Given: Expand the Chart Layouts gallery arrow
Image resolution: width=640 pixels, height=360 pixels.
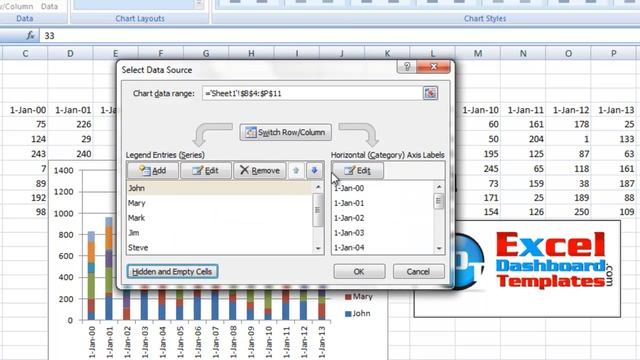Looking at the screenshot, I should click(199, 4).
